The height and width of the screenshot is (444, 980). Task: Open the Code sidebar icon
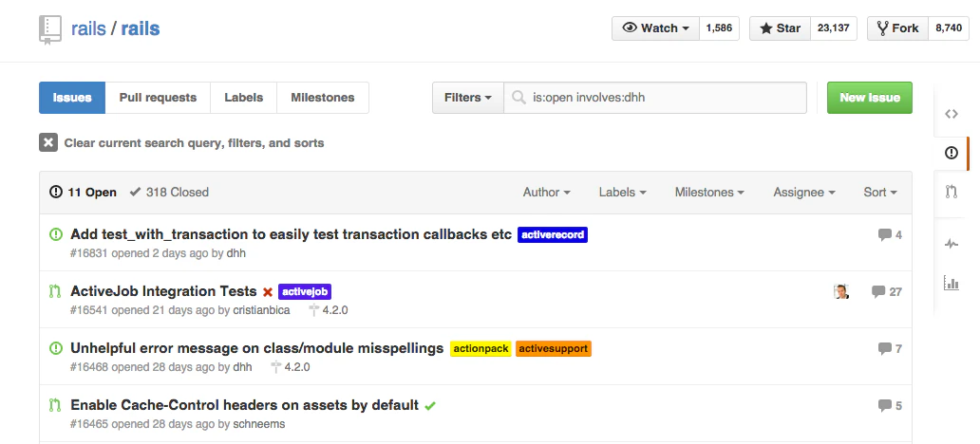(952, 114)
